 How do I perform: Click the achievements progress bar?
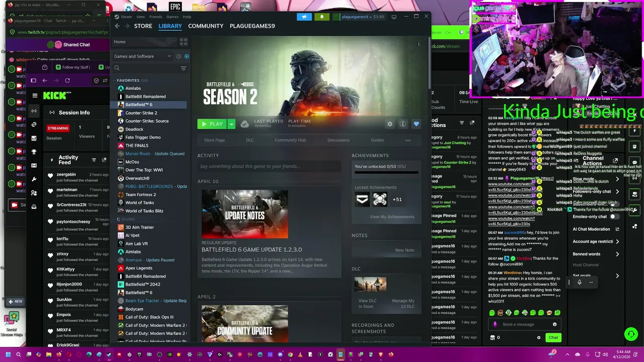tap(386, 173)
